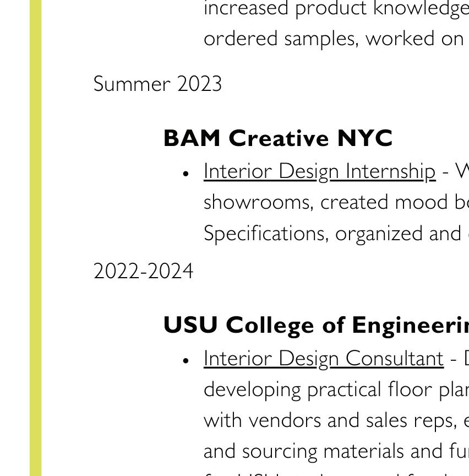This screenshot has width=469, height=476.
Task: Click the '2022-2024' date text
Action: (143, 271)
